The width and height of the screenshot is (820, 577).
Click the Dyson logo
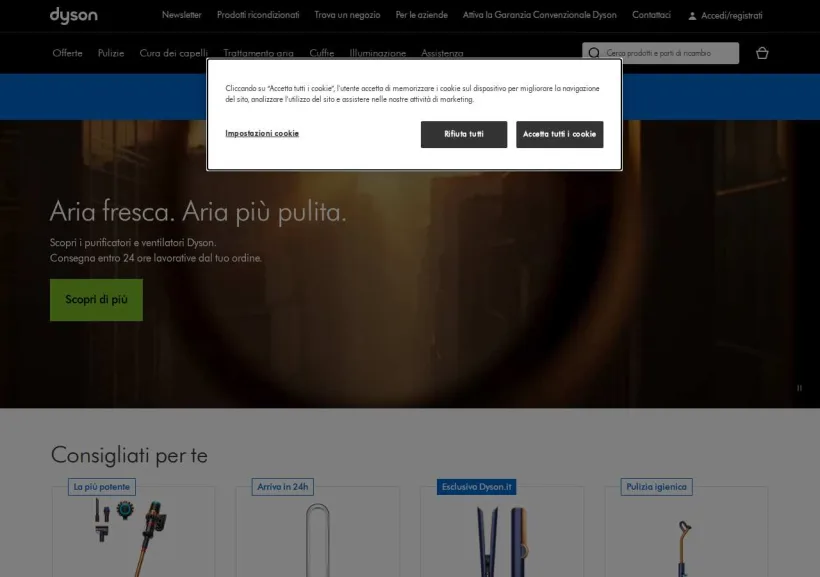click(x=74, y=16)
